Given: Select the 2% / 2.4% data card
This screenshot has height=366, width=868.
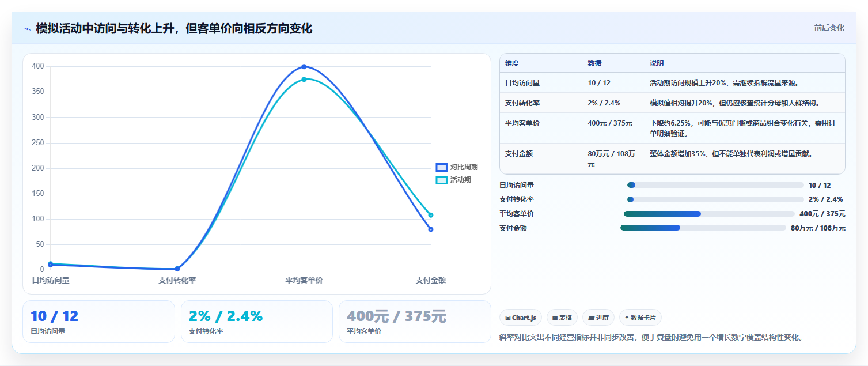Looking at the screenshot, I should (x=257, y=322).
